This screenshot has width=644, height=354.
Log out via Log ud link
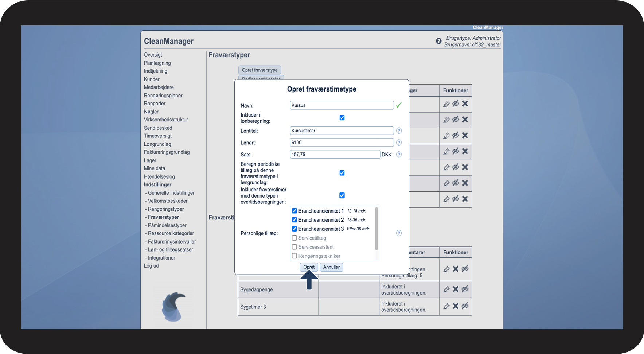(151, 266)
